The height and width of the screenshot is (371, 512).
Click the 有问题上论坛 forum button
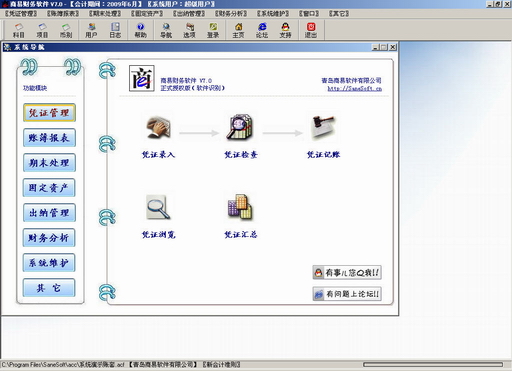tap(347, 294)
